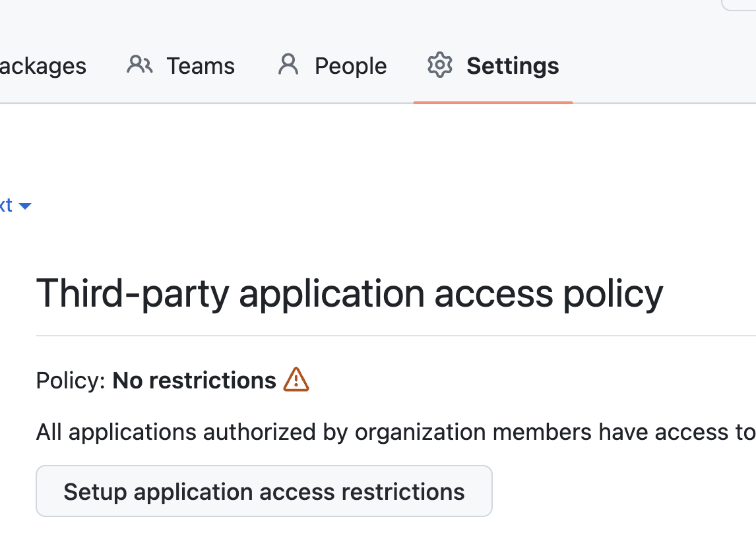Click the bold No restrictions text

point(195,381)
